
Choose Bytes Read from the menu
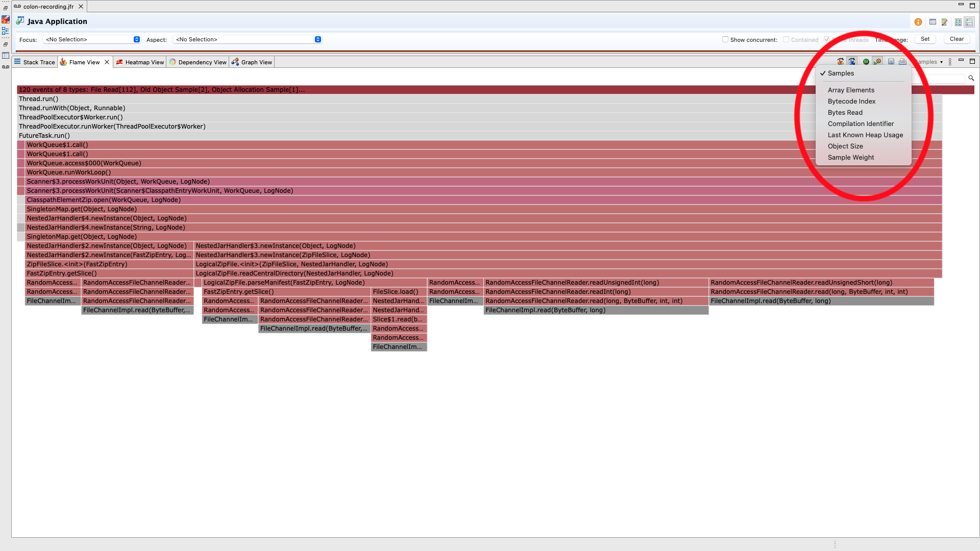(x=845, y=113)
